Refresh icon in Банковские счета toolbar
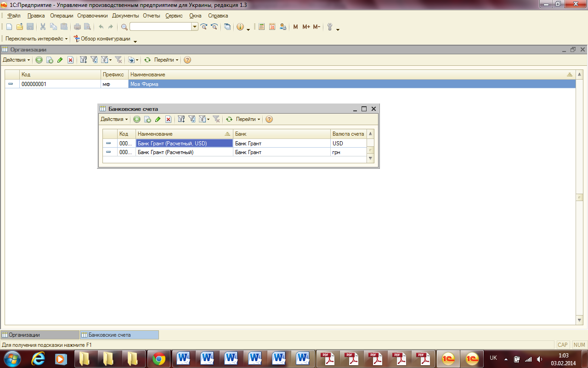The width and height of the screenshot is (588, 368). point(229,119)
